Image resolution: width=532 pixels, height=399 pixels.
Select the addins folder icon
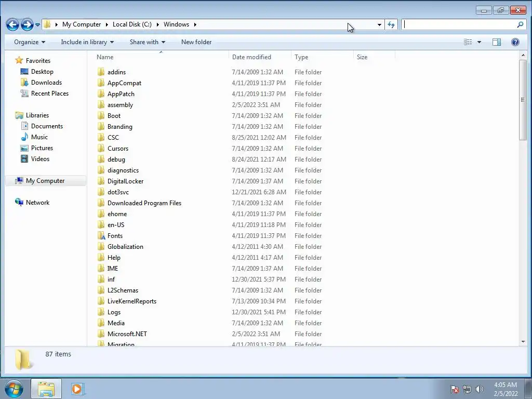[101, 72]
